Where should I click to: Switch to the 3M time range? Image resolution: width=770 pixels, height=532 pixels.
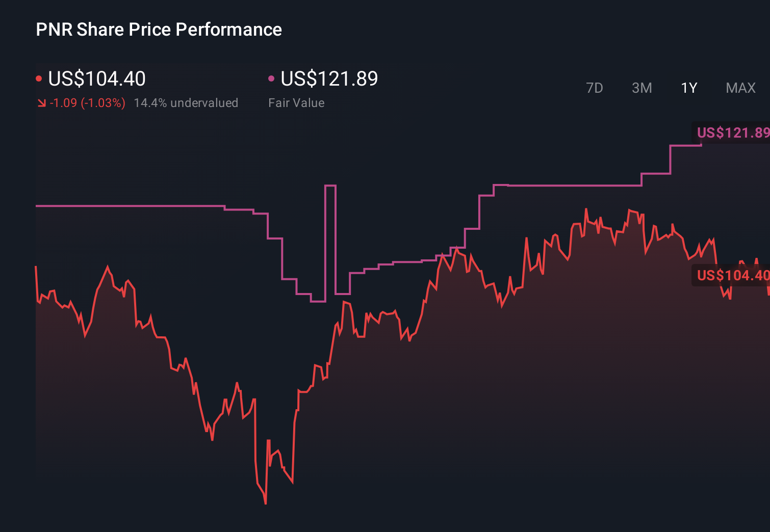pos(642,88)
